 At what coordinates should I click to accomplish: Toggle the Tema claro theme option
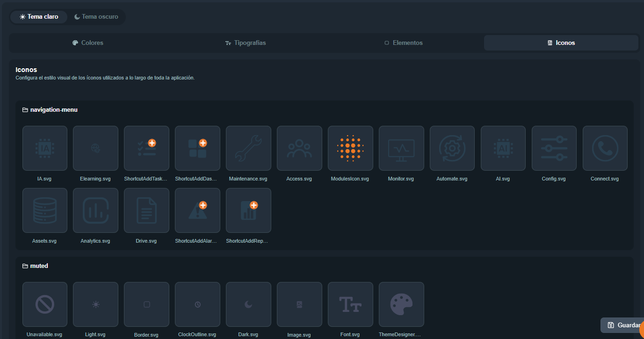(x=39, y=16)
